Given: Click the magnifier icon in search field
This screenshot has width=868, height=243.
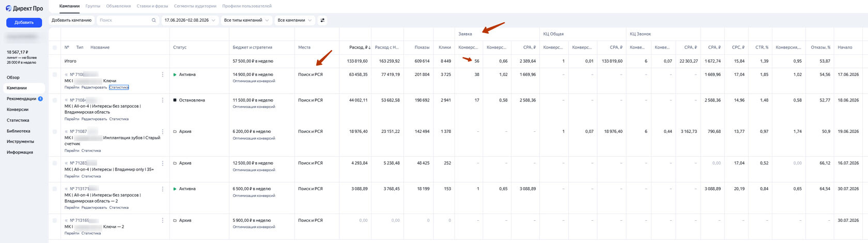Looking at the screenshot, I should coord(154,20).
